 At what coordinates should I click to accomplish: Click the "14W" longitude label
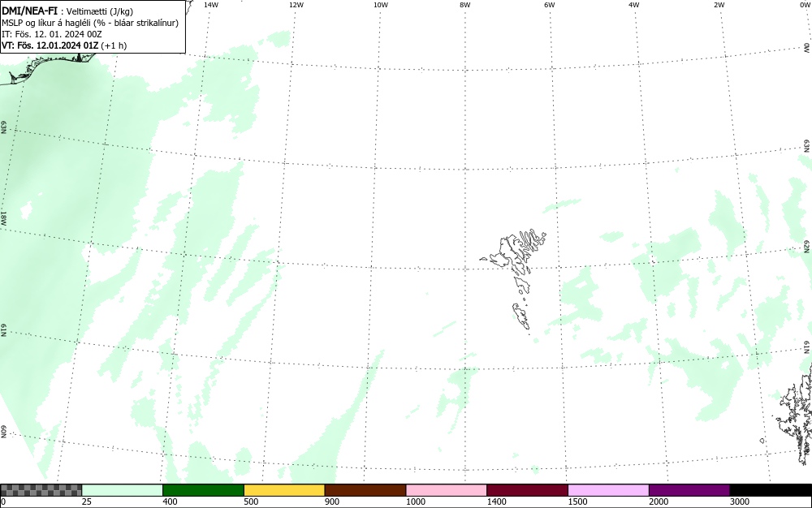pos(211,5)
